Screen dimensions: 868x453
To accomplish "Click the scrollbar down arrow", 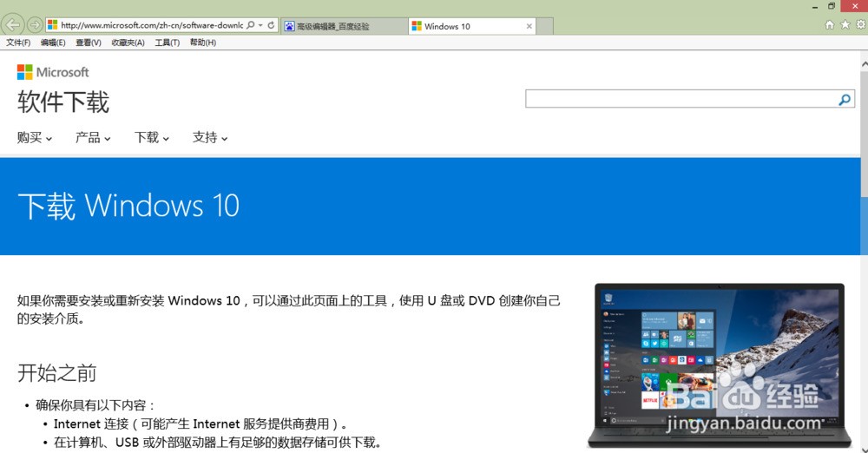I will click(865, 450).
